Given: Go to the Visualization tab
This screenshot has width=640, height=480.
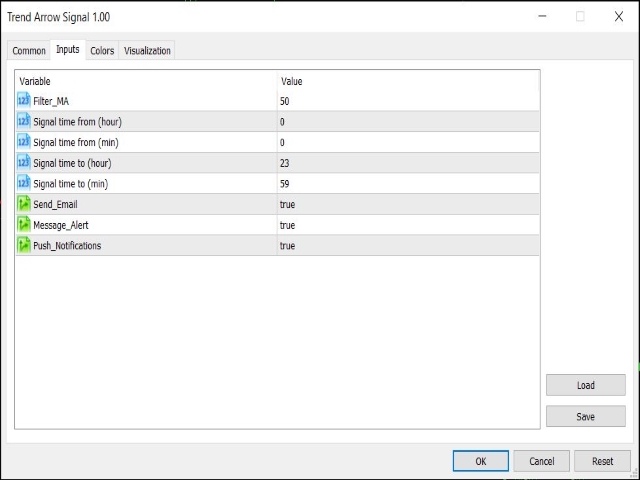Looking at the screenshot, I should pos(147,51).
